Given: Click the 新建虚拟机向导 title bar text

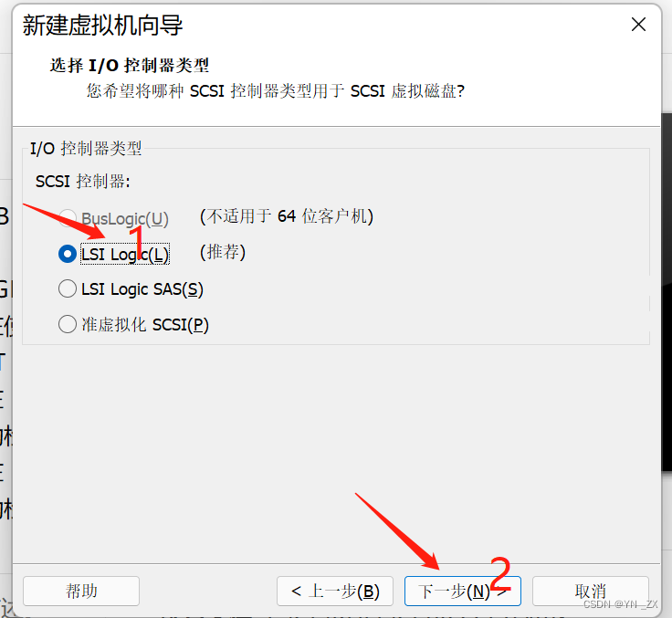Looking at the screenshot, I should point(102,25).
